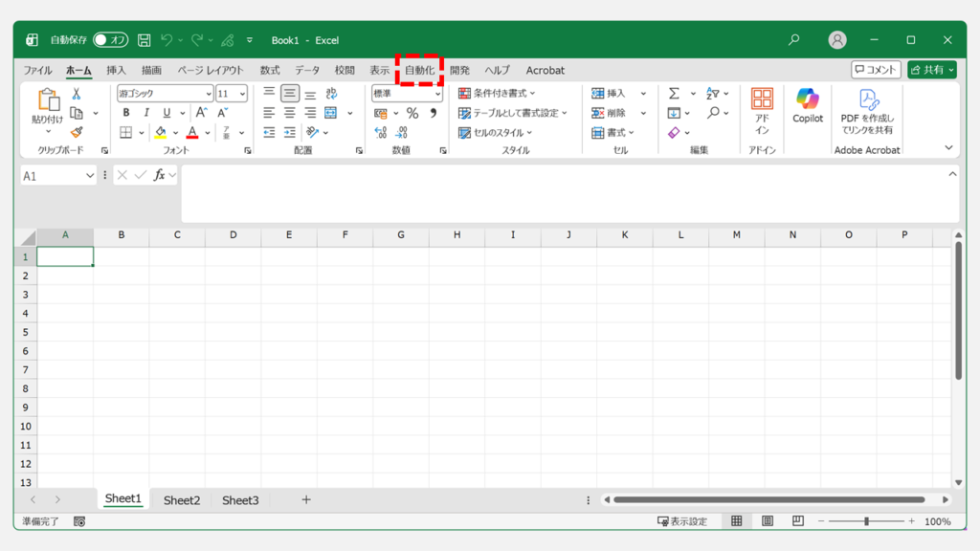980x551 pixels.
Task: Toggle center horizontal alignment
Action: pos(289,113)
